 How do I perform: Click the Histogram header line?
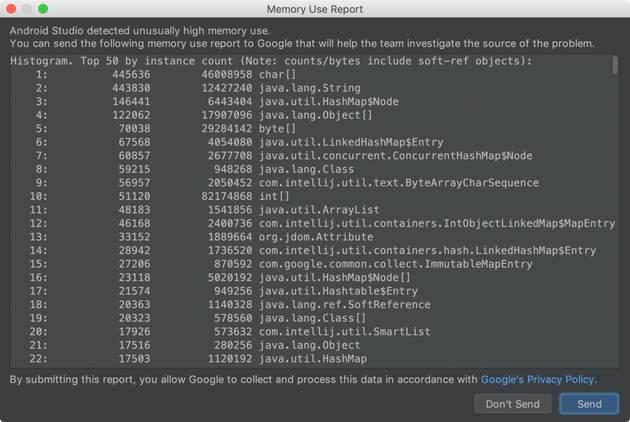click(271, 61)
